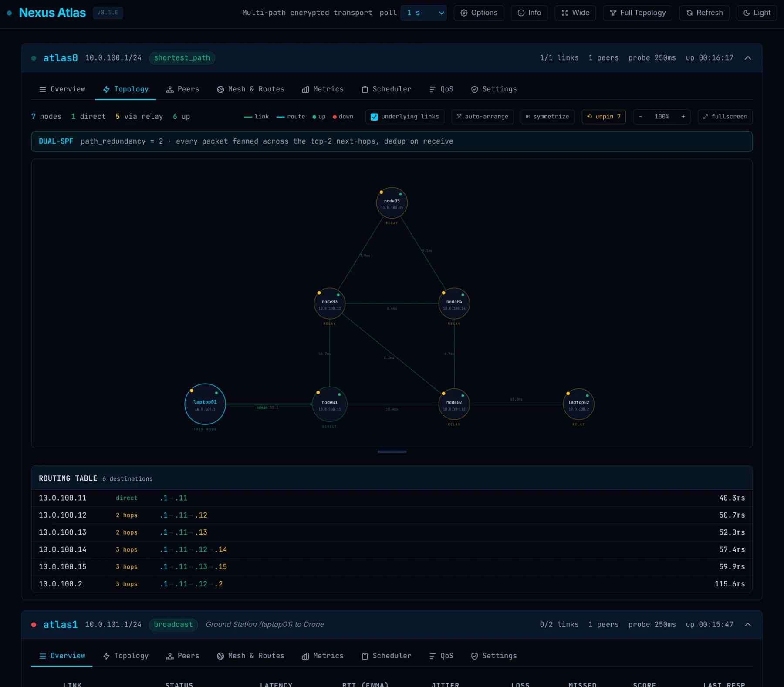Open atlas1 Metrics tab
Image resolution: width=784 pixels, height=687 pixels.
point(323,656)
